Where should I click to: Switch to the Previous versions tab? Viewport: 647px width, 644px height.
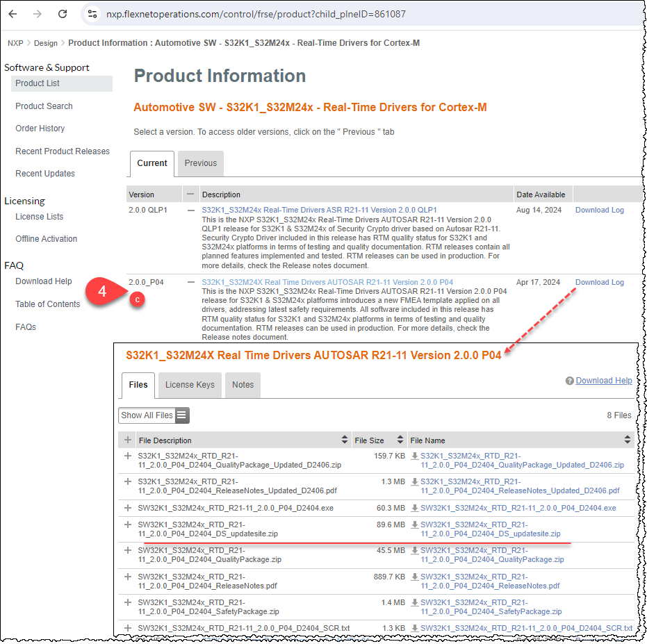(x=201, y=163)
